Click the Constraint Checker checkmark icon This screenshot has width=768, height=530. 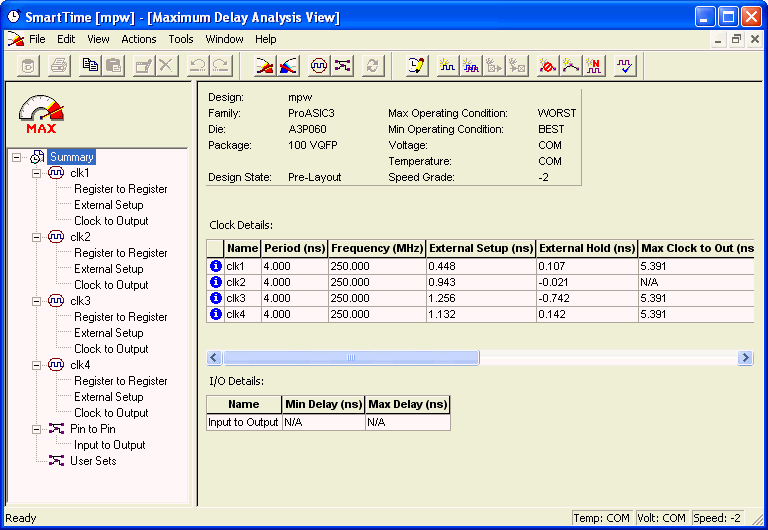tap(625, 66)
